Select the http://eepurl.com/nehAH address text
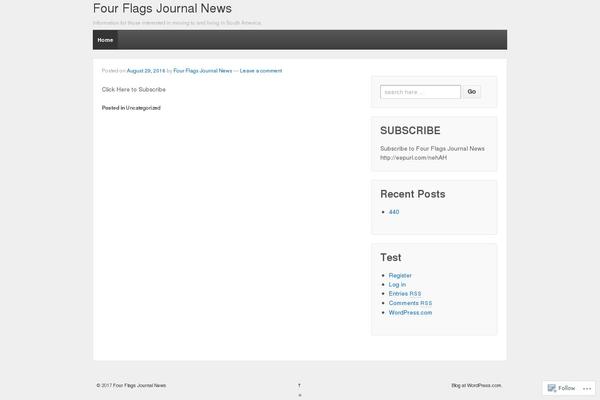The image size is (600, 400). tap(413, 158)
